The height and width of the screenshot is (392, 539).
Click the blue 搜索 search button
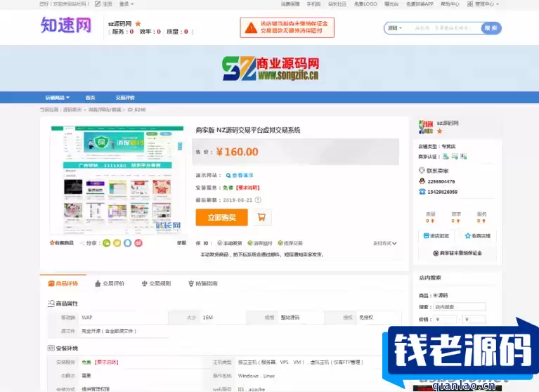point(491,28)
